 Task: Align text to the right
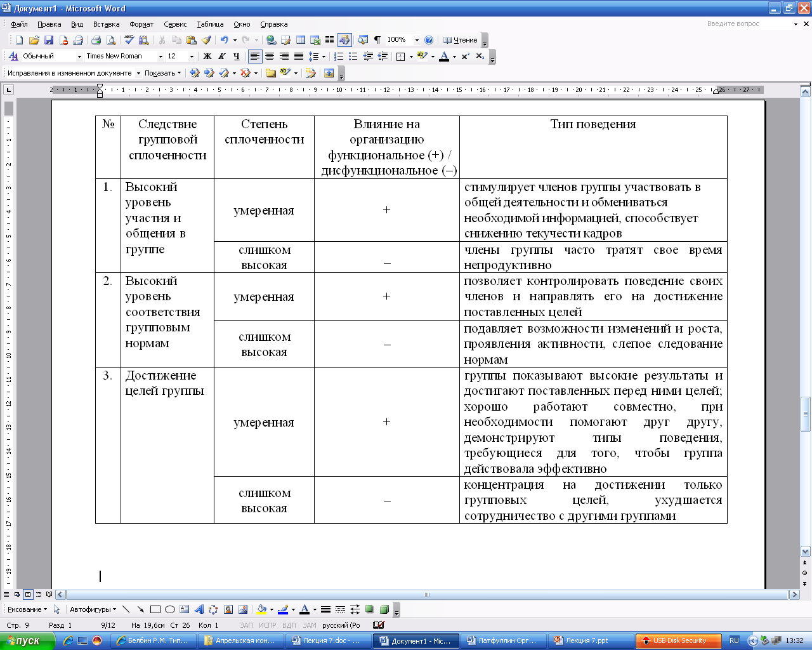tap(284, 56)
